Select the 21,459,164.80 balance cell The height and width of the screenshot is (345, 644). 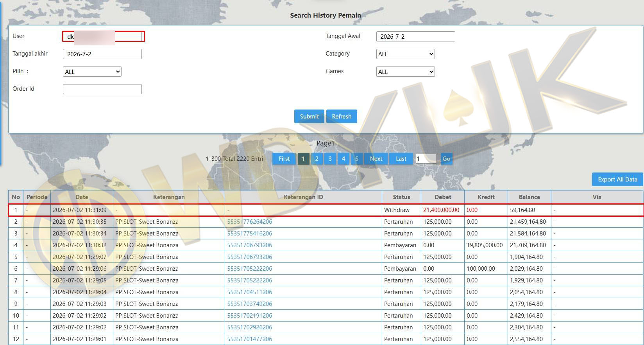coord(530,222)
